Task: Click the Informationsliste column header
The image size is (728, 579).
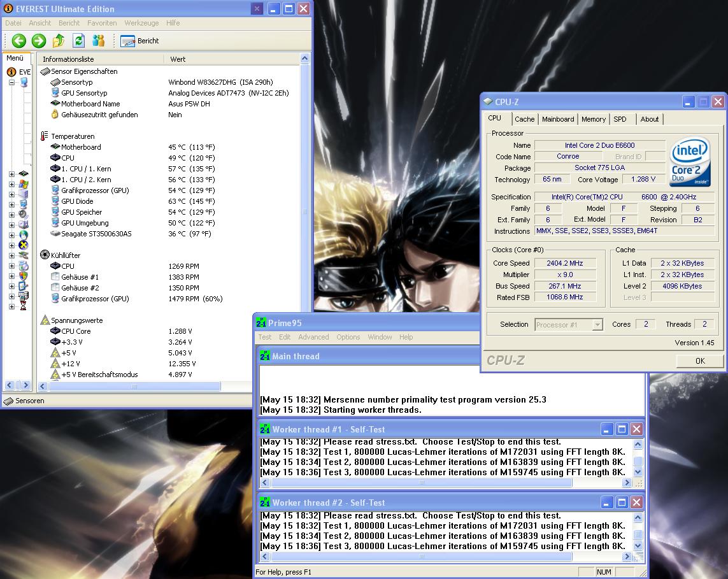Action: (x=100, y=59)
